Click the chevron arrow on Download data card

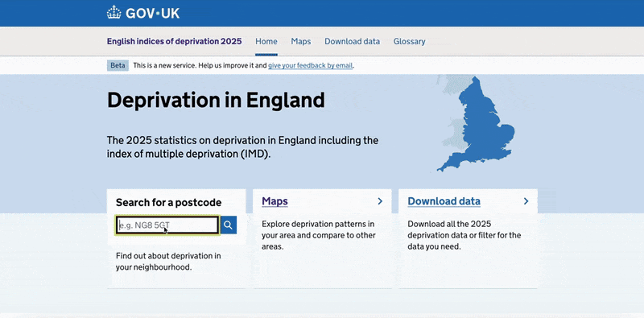526,201
